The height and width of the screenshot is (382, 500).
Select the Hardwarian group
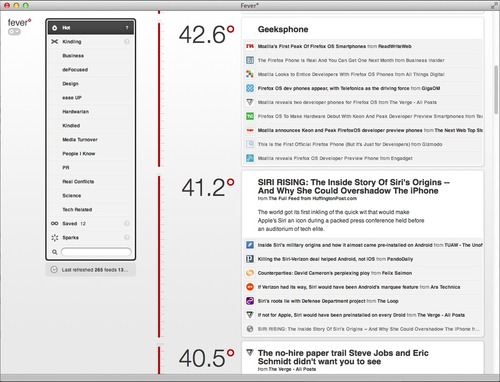pyautogui.click(x=91, y=112)
